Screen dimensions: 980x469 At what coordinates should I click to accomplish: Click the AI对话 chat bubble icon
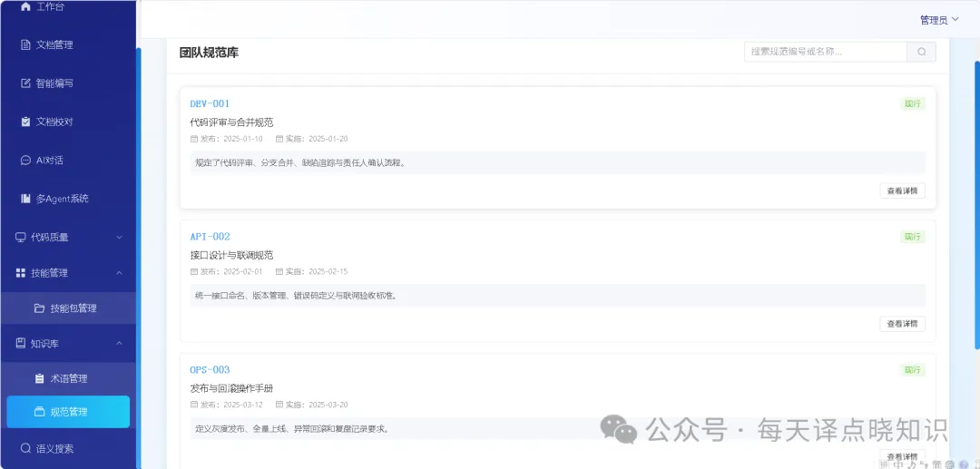[25, 161]
